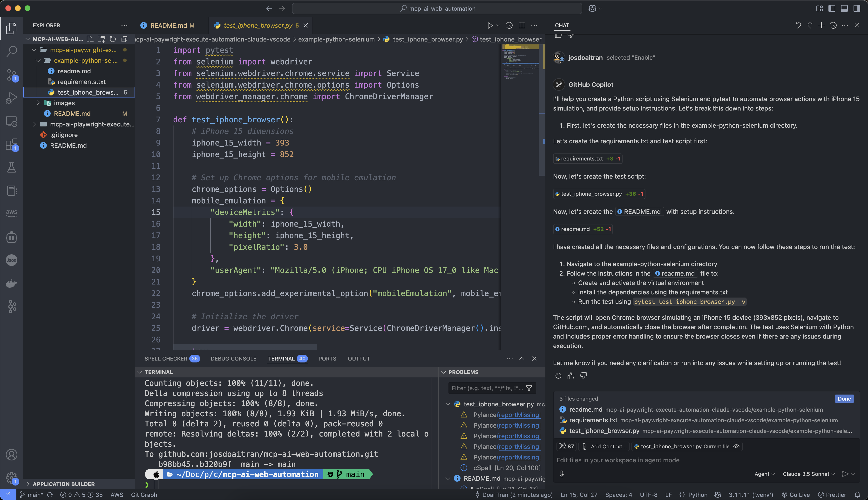Open the Docker view in activity bar
This screenshot has width=868, height=500.
click(11, 283)
